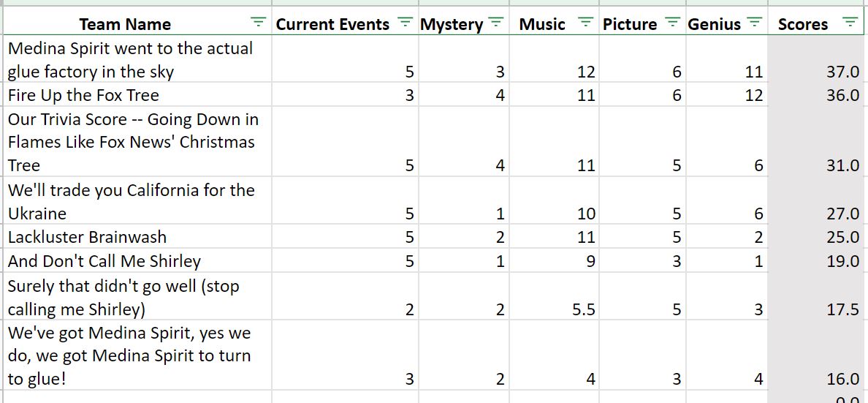This screenshot has width=868, height=403.
Task: Select the Fire Up the Fox Tree cell
Action: 137,95
